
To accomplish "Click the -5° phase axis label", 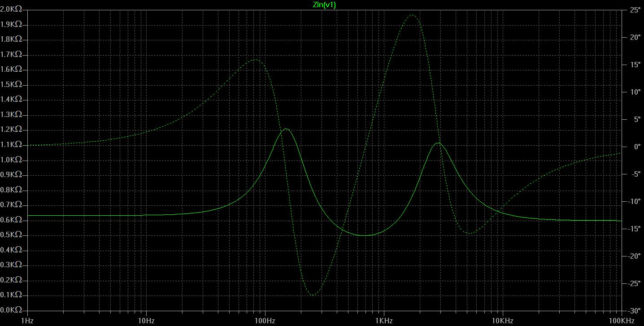I will [635, 174].
